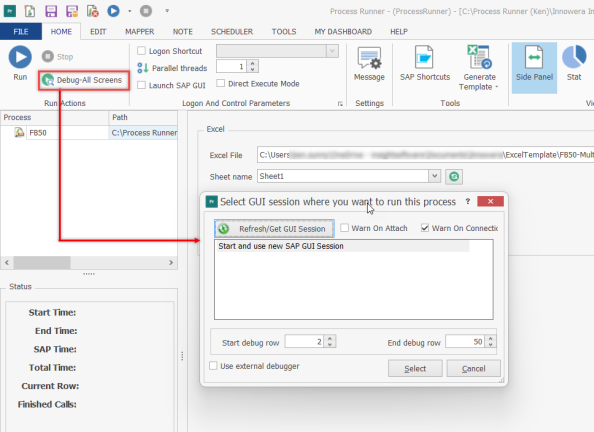Open the quick access toolbar customize arrow
The height and width of the screenshot is (432, 594).
(x=167, y=11)
